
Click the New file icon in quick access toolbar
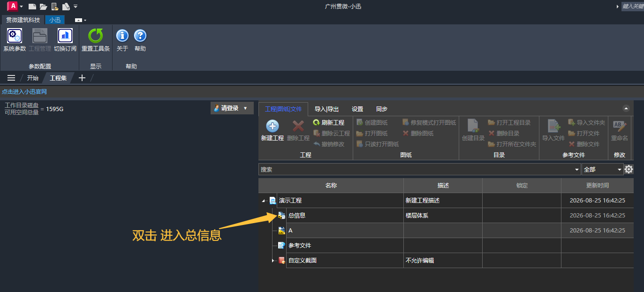click(x=32, y=7)
